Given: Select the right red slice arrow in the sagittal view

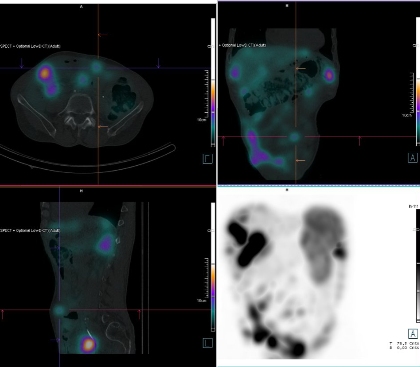Looking at the screenshot, I should [x=139, y=314].
